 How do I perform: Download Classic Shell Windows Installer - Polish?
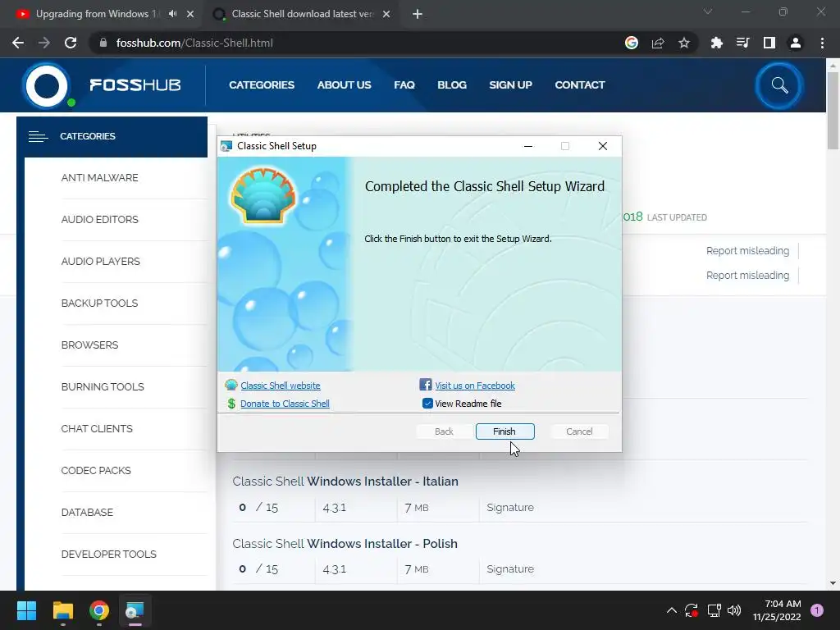click(x=345, y=543)
